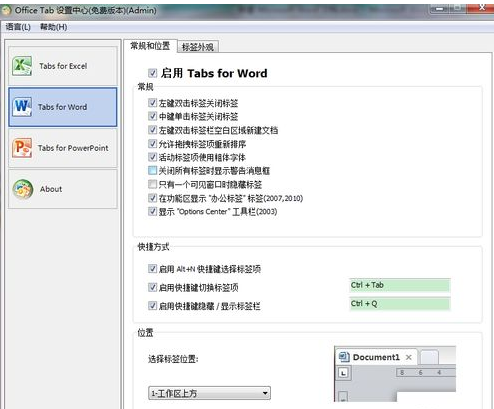494x409 pixels.
Task: Click the document icon on the Document1 preview tab
Action: (x=344, y=357)
